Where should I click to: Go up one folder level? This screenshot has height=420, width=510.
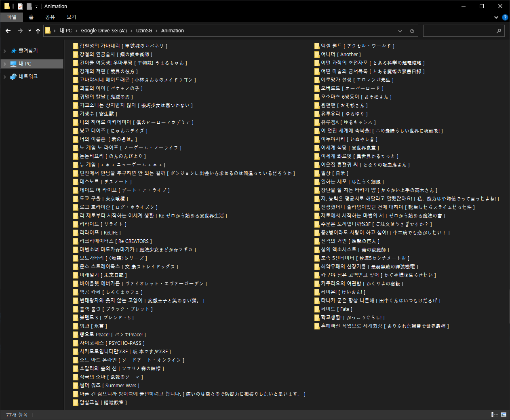38,31
